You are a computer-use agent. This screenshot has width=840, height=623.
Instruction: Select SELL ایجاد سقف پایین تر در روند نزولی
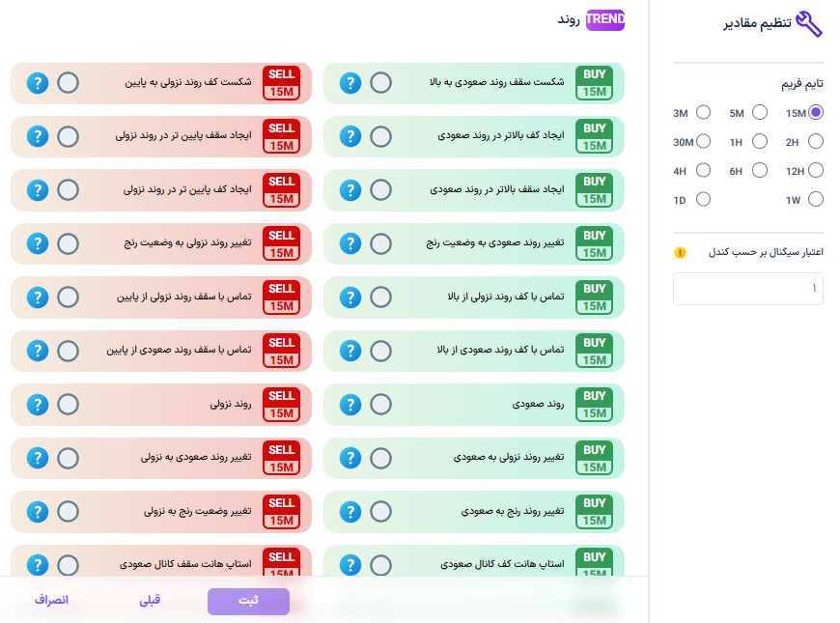pyautogui.click(x=68, y=137)
